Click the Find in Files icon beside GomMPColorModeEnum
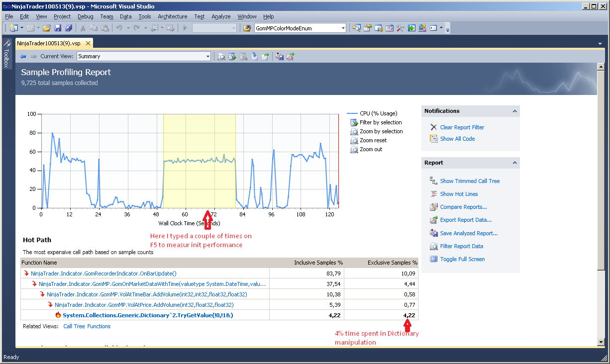Image resolution: width=610 pixels, height=364 pixels. tap(247, 28)
